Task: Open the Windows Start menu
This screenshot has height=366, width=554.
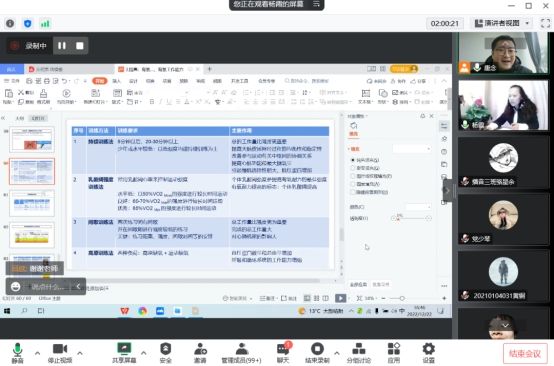Action: click(x=7, y=311)
